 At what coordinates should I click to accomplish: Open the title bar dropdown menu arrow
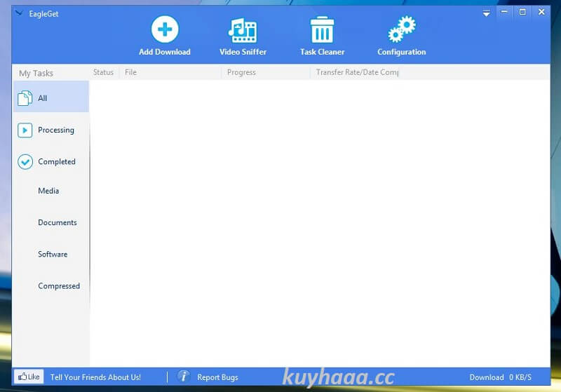(486, 13)
